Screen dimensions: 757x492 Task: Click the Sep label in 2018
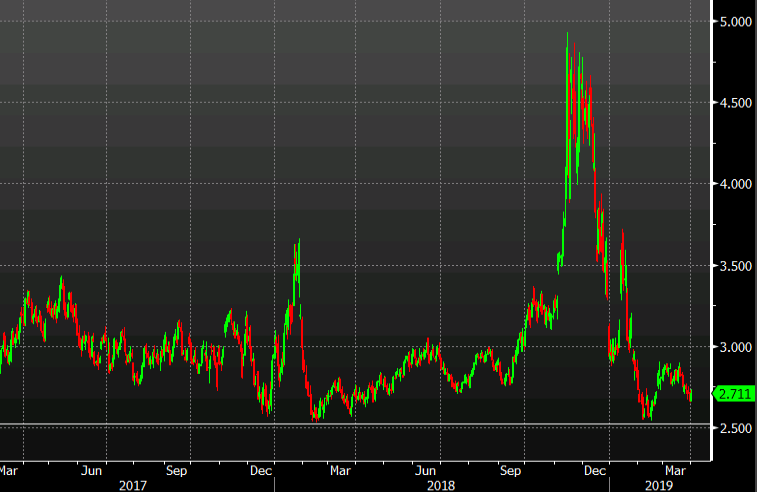[511, 469]
